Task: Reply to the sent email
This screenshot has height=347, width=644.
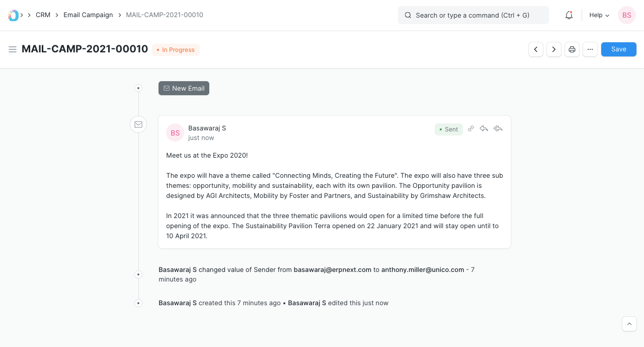Action: [x=484, y=129]
